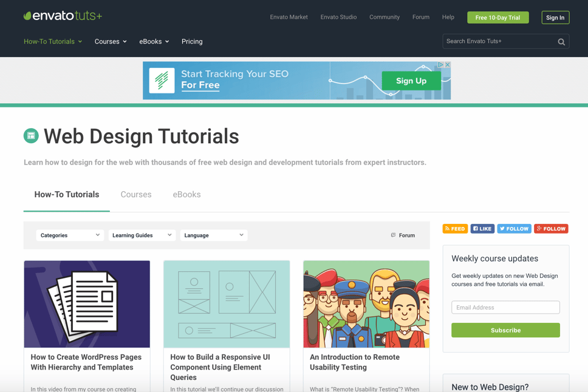Click the orange RSS Feed button
Viewport: 588px width, 392px height.
(455, 229)
